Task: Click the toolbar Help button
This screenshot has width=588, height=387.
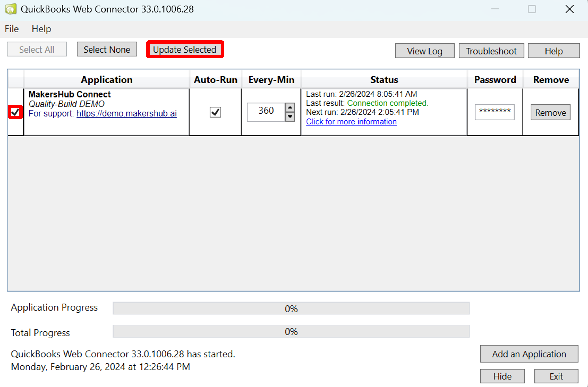Action: (x=554, y=51)
